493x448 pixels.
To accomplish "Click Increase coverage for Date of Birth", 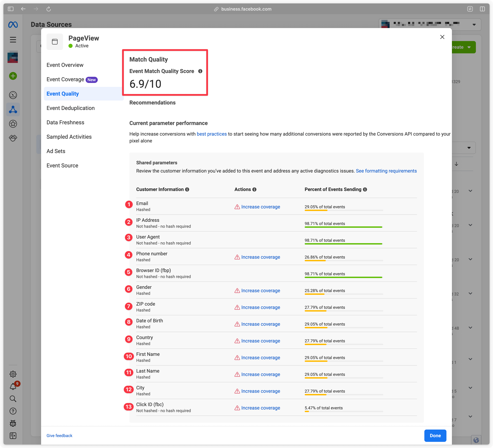I will [x=260, y=324].
